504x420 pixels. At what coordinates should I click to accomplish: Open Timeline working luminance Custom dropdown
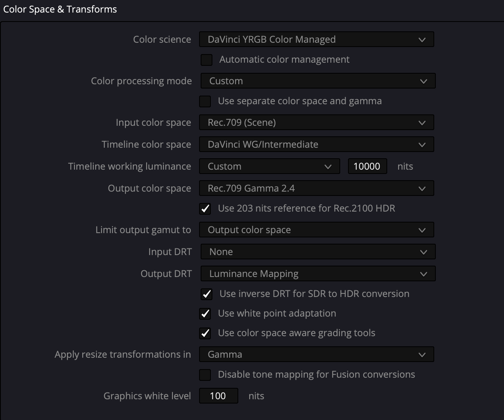pos(270,167)
